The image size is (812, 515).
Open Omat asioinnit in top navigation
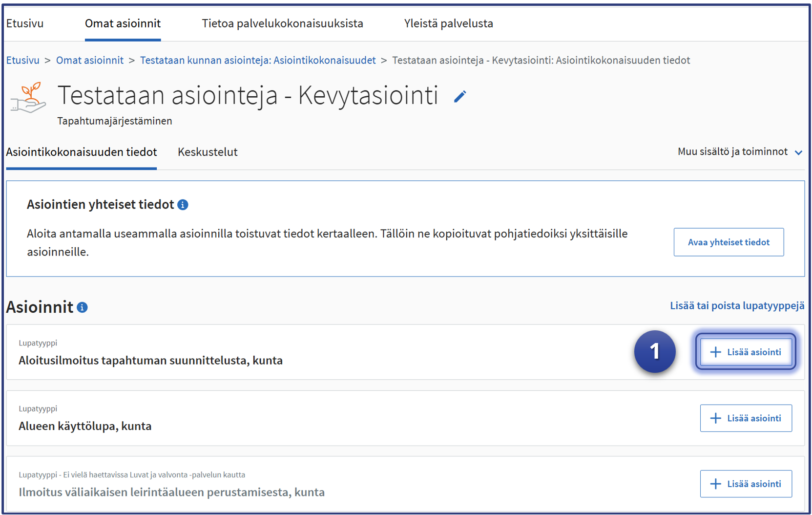pos(123,23)
